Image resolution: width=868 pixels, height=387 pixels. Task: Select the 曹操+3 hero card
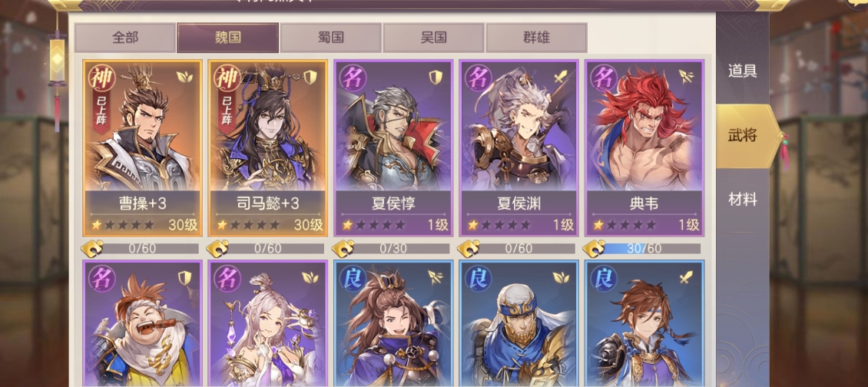coord(142,148)
